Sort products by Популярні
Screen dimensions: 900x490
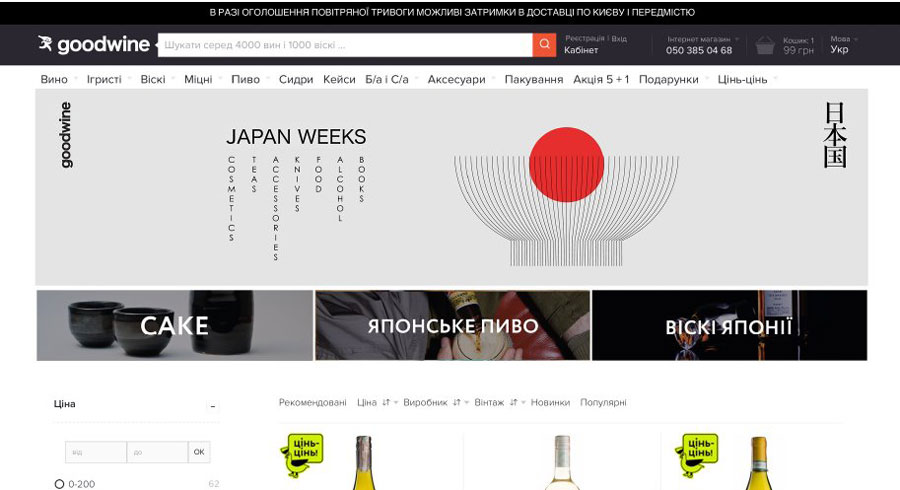603,403
